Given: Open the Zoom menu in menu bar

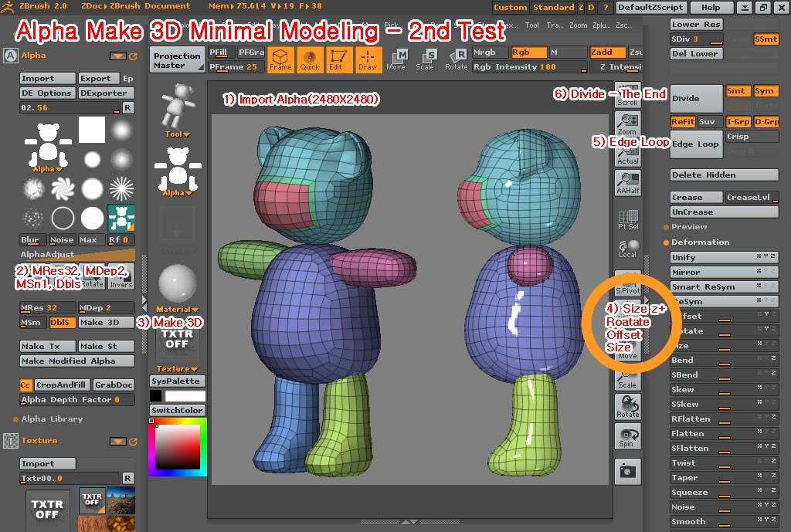Looking at the screenshot, I should [x=578, y=25].
